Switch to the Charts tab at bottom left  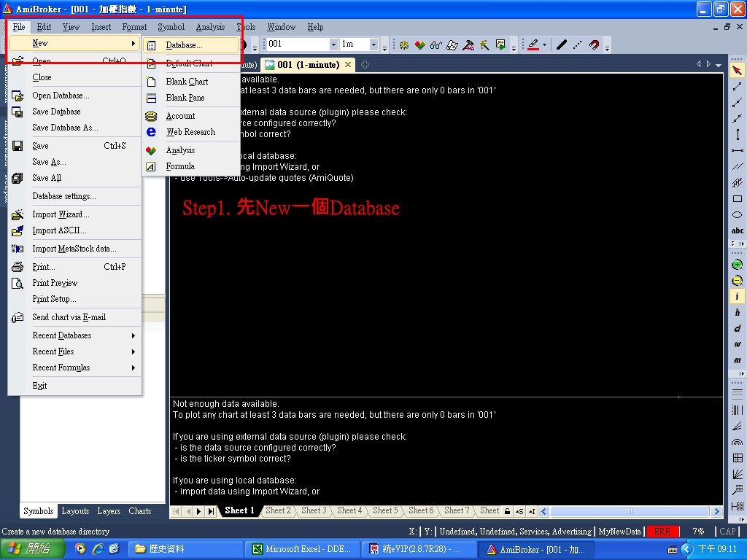click(139, 511)
